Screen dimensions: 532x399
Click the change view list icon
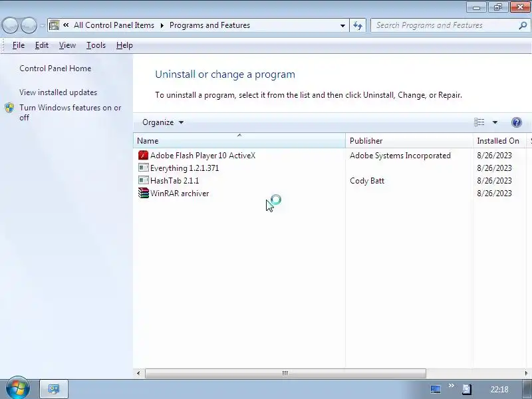coord(479,122)
